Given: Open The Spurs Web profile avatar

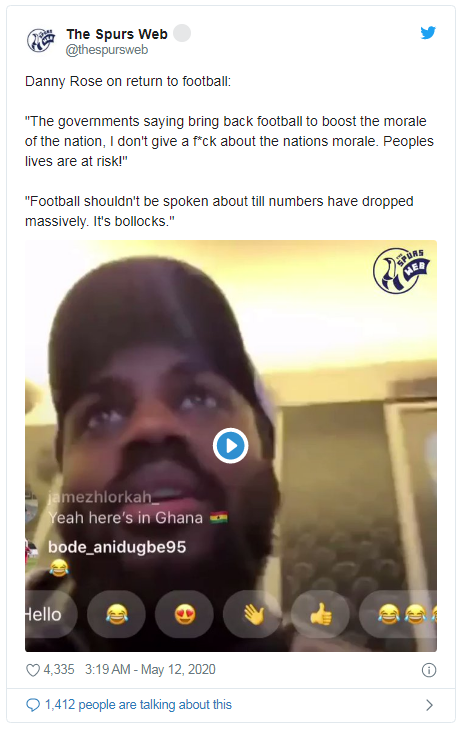Looking at the screenshot, I should 41,40.
